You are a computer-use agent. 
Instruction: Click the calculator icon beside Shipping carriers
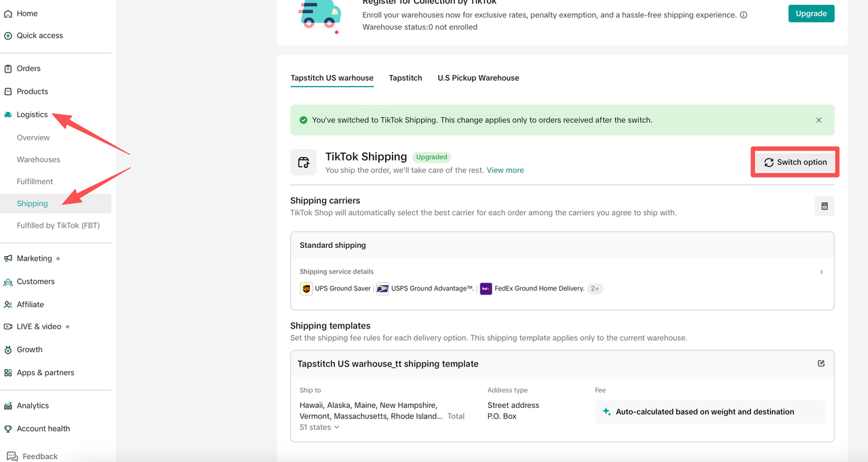[825, 206]
